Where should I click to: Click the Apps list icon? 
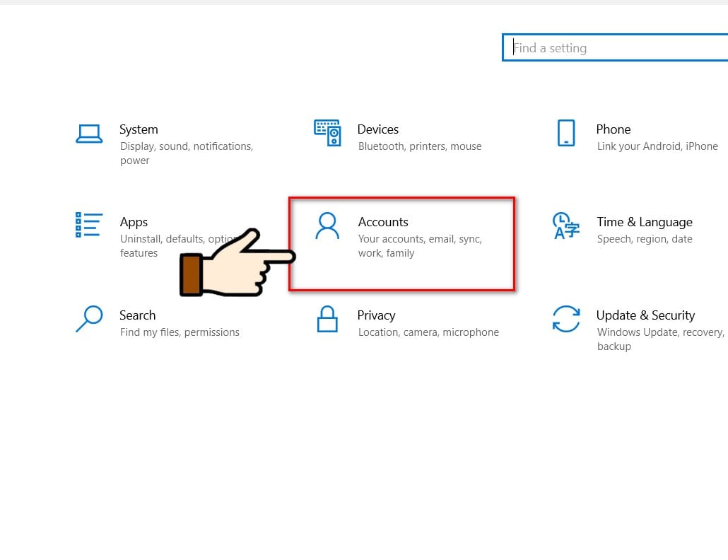88,225
